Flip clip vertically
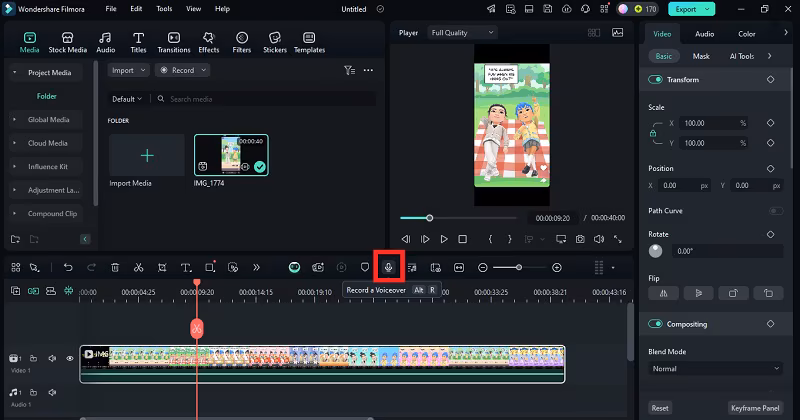This screenshot has height=420, width=800. click(x=698, y=293)
